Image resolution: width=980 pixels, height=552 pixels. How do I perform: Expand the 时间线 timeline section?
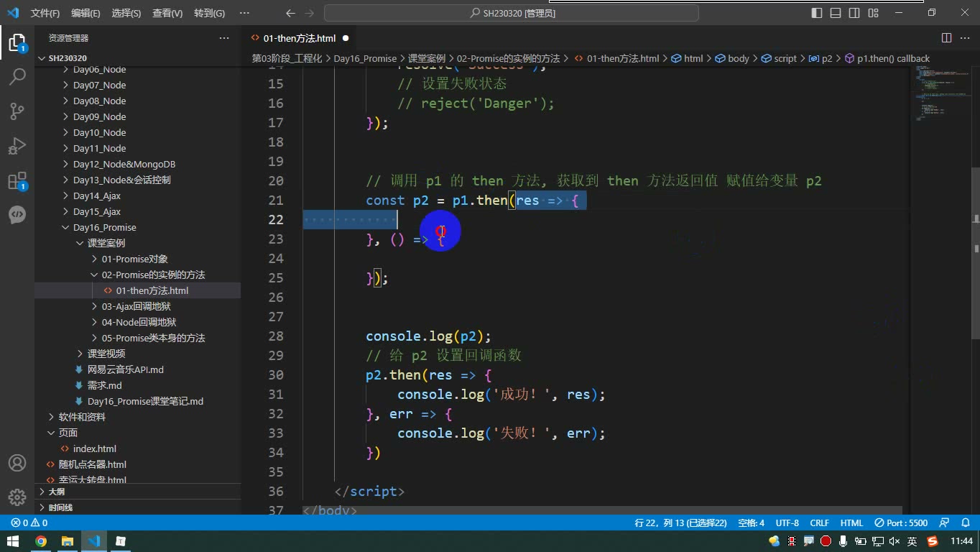pos(60,507)
